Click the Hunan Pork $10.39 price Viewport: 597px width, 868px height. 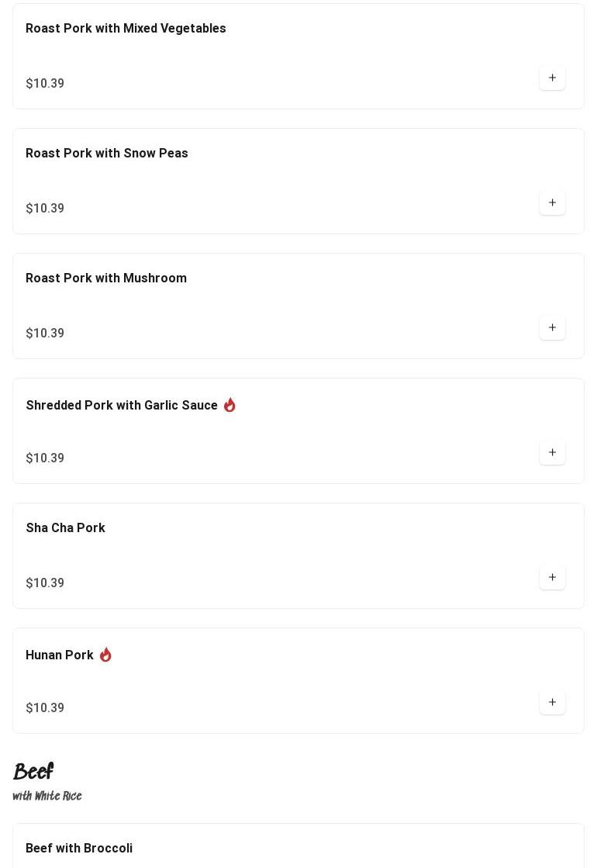tap(45, 708)
